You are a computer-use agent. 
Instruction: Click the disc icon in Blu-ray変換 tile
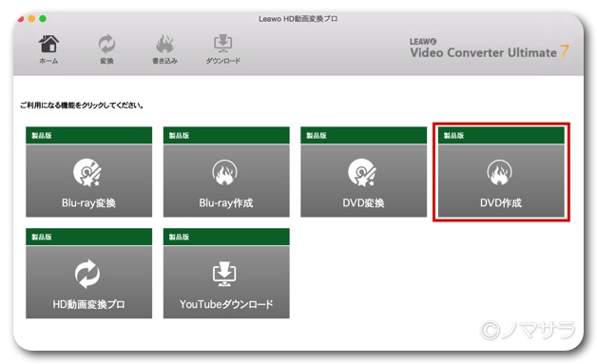point(87,172)
